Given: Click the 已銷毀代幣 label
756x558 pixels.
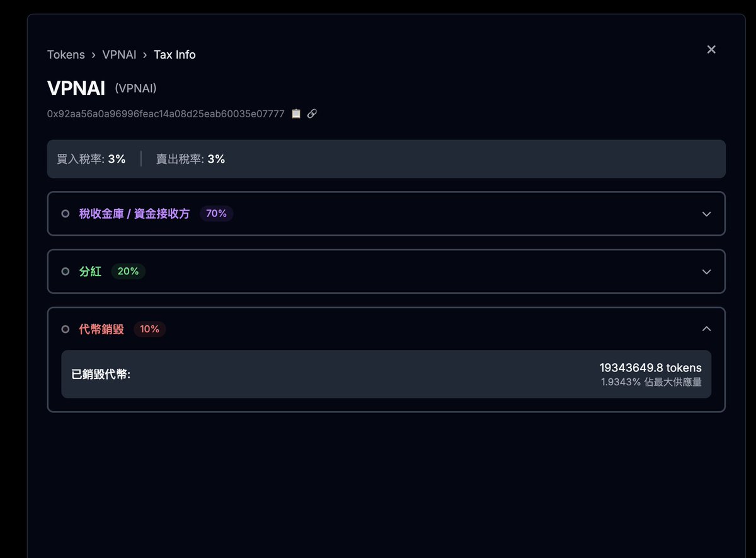Looking at the screenshot, I should (101, 375).
